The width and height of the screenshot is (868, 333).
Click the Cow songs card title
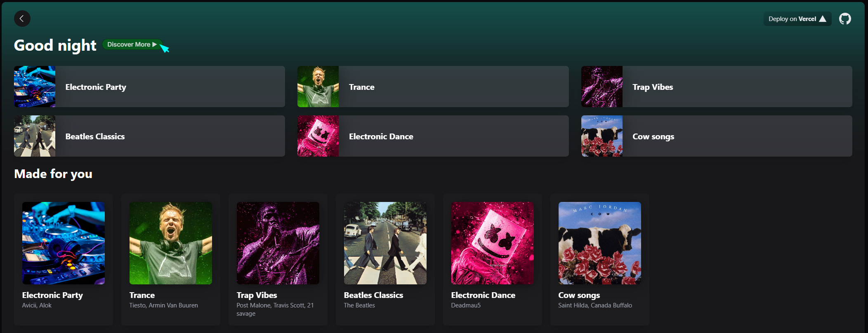[579, 295]
